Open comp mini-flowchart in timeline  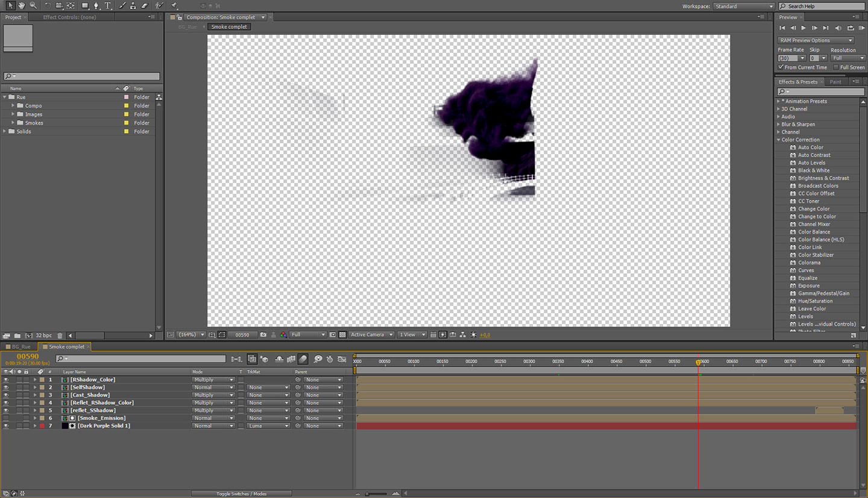pos(236,359)
